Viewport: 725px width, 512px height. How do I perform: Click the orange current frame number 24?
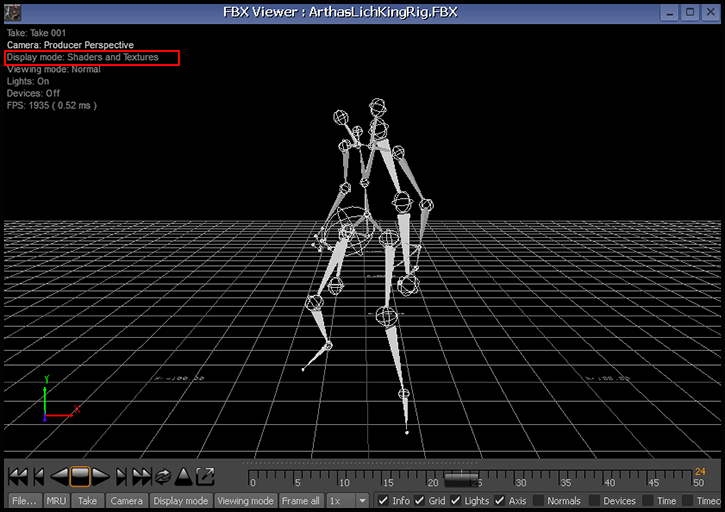click(700, 471)
